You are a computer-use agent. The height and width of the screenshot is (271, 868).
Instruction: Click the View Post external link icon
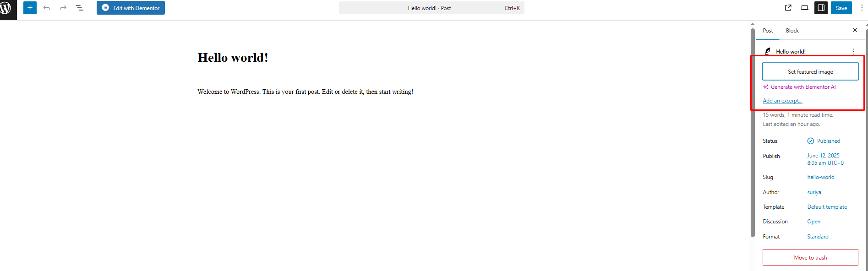click(x=788, y=8)
